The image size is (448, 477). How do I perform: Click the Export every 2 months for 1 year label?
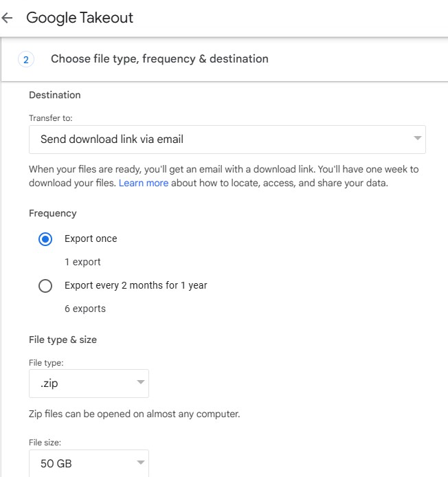(135, 285)
